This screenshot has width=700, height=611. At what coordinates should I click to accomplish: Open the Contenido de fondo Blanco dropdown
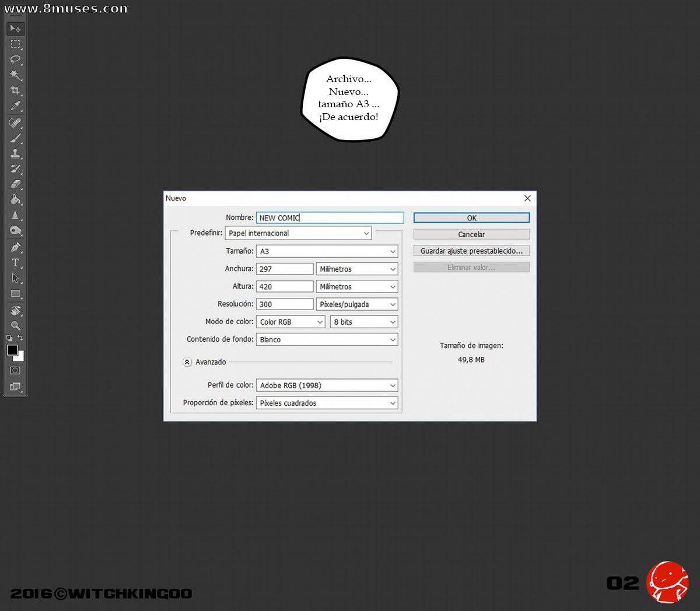(327, 339)
